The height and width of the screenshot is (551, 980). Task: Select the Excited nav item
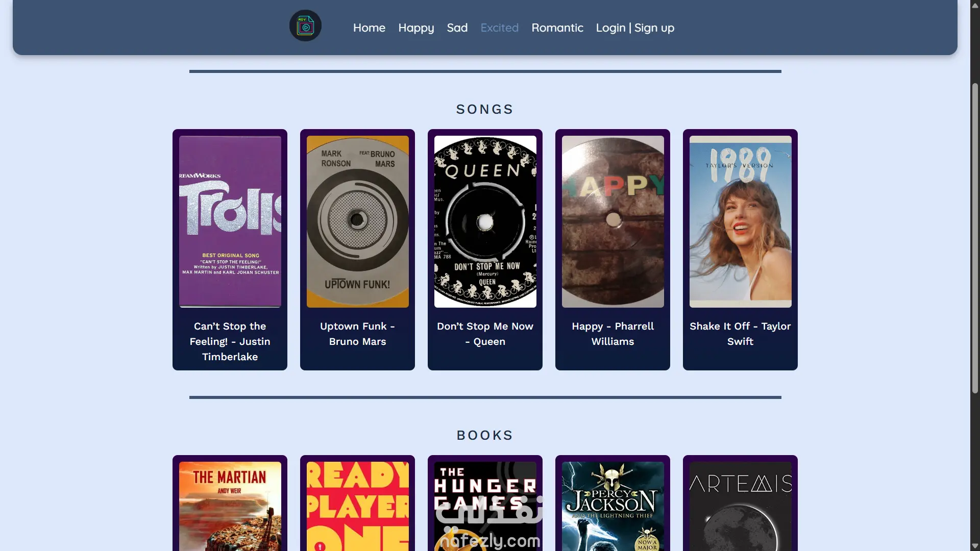(499, 28)
